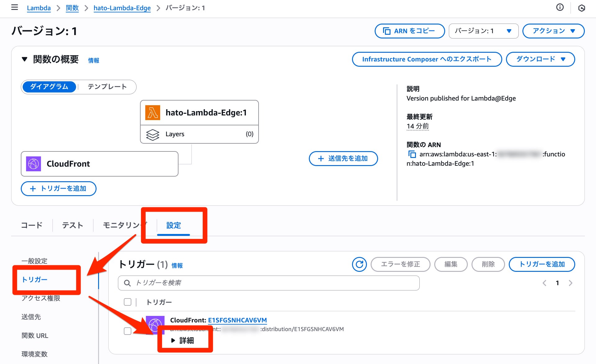Open the E1SFGSNHCAV6VM distribution link

point(237,320)
